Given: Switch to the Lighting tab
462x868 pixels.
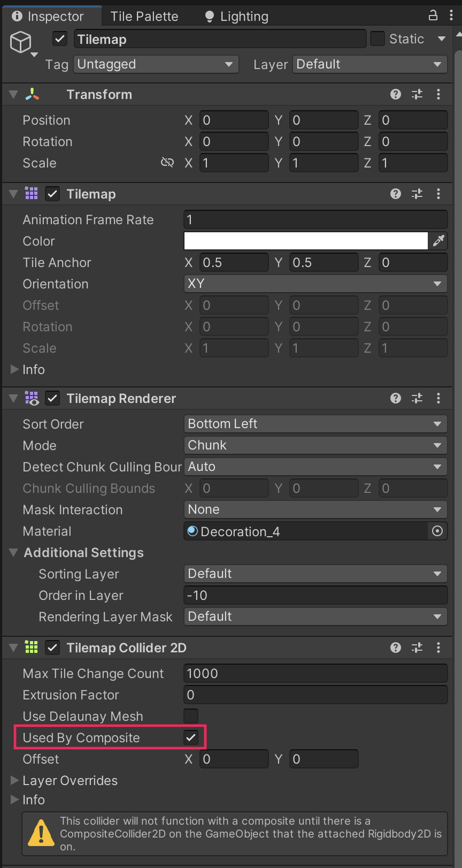Looking at the screenshot, I should (237, 17).
